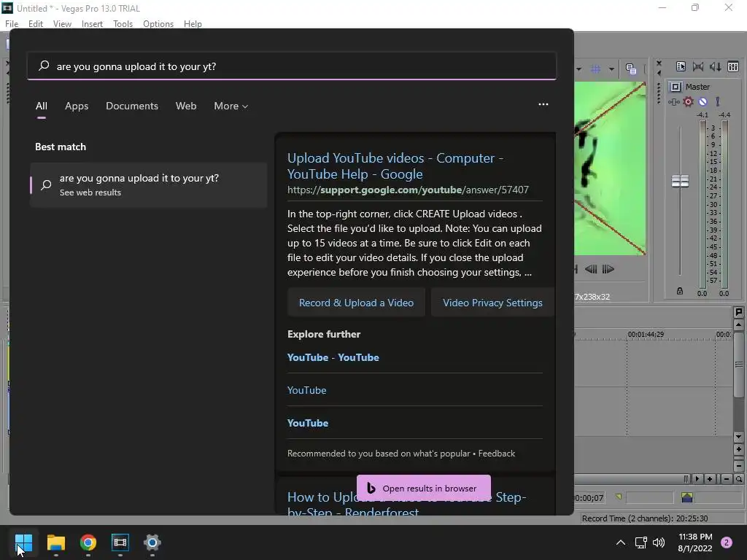Open the Insert menu
Screen dimensions: 747x560
92,24
